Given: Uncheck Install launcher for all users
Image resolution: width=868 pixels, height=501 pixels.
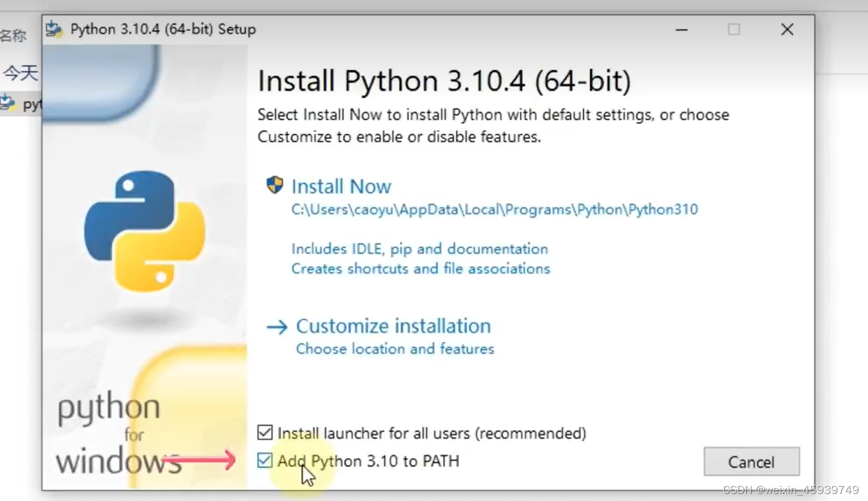Looking at the screenshot, I should [x=265, y=433].
